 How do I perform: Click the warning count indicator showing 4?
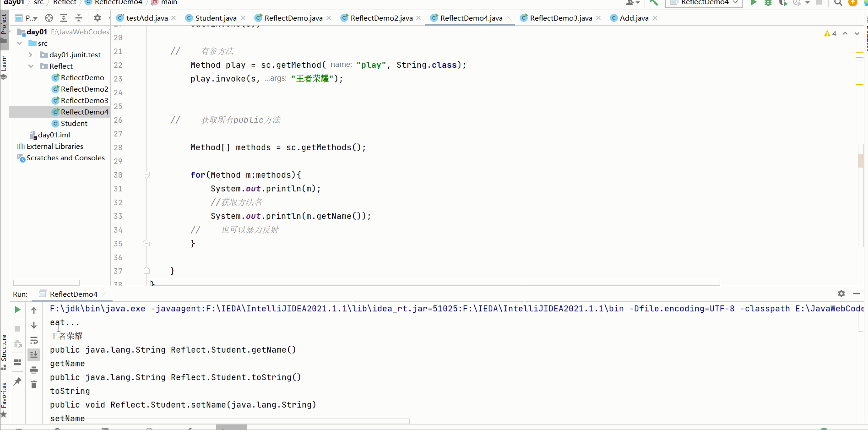tap(830, 33)
